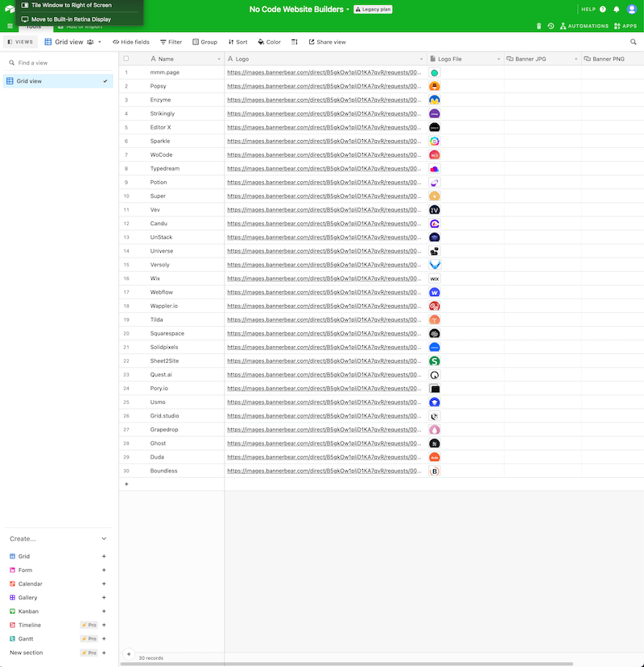This screenshot has width=644, height=667.
Task: Open the notifications bell
Action: [x=617, y=10]
